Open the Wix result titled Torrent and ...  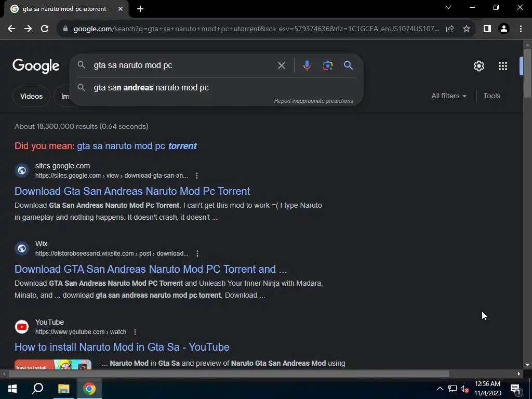[151, 269]
